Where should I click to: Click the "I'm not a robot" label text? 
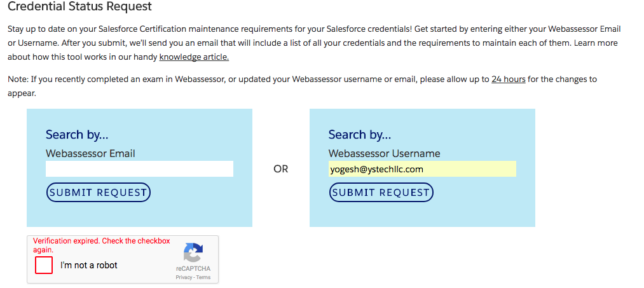coord(89,265)
